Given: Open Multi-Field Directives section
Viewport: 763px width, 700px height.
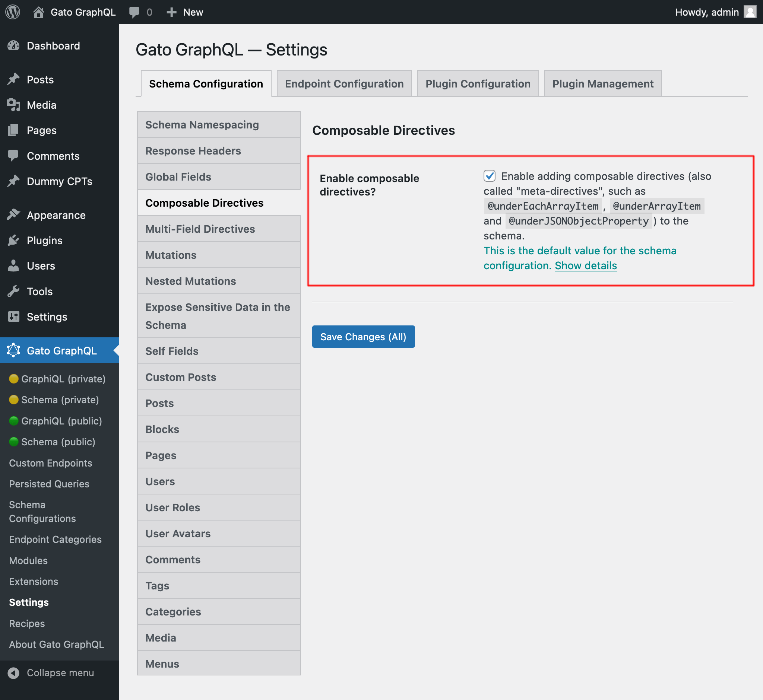Looking at the screenshot, I should tap(219, 229).
